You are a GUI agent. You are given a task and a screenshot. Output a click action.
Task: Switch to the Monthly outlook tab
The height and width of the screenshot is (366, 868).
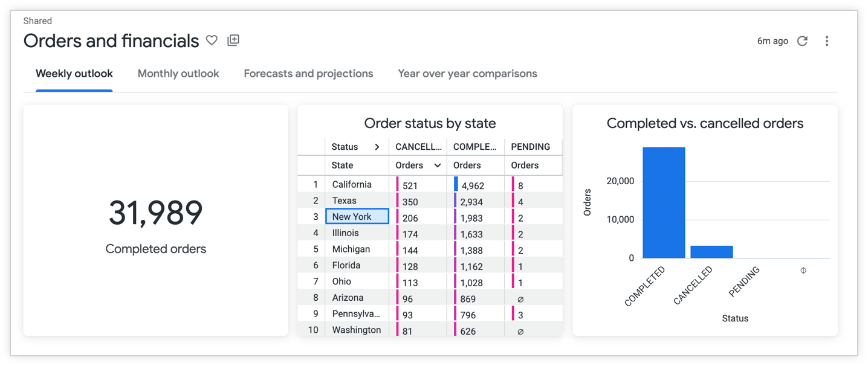pyautogui.click(x=178, y=74)
